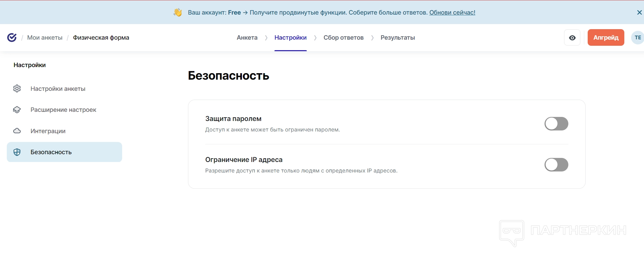Select the Настройки tab

tap(290, 38)
